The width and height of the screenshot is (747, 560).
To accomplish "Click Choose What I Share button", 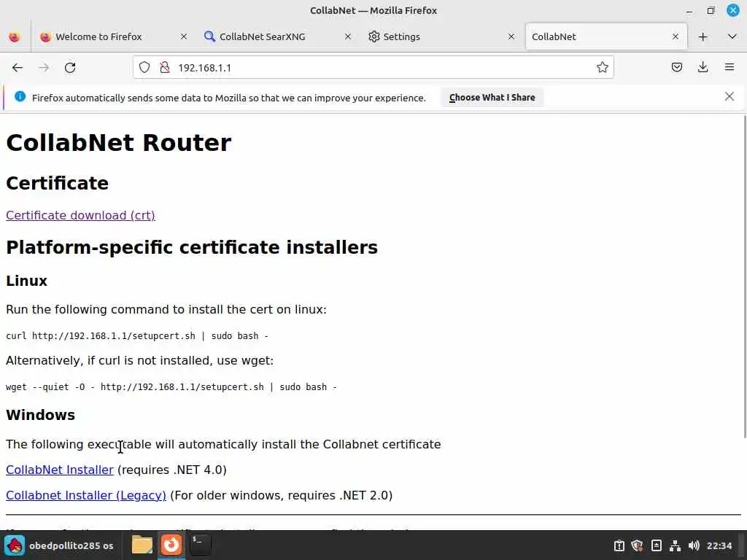I will click(492, 98).
